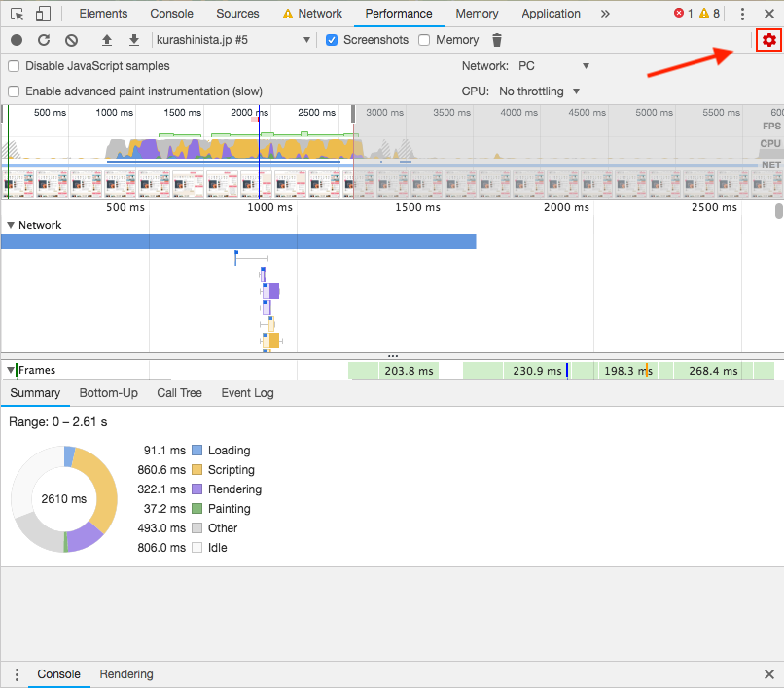The width and height of the screenshot is (784, 688).
Task: Start recording with the Record button
Action: click(x=17, y=40)
